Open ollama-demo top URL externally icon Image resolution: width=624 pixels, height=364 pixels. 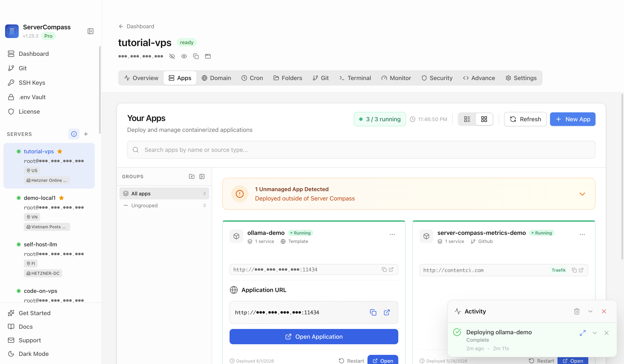click(x=391, y=269)
